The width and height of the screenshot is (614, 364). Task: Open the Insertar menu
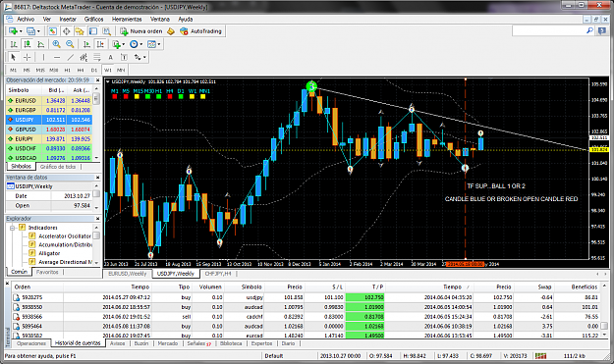68,19
